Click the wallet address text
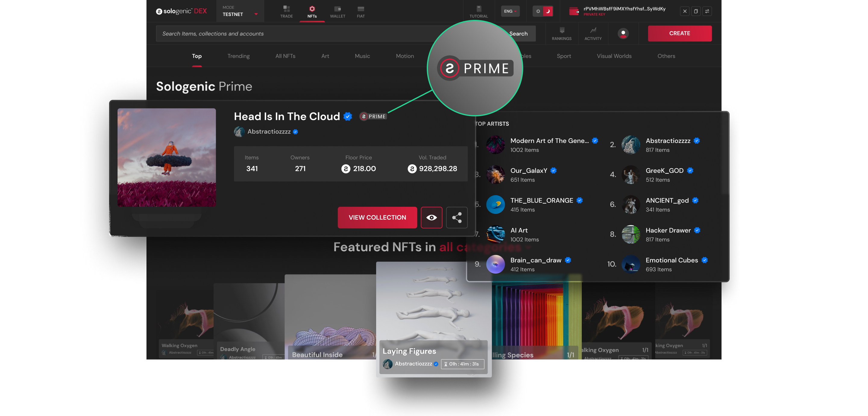Viewport: 868px width, 416px height. click(x=624, y=9)
